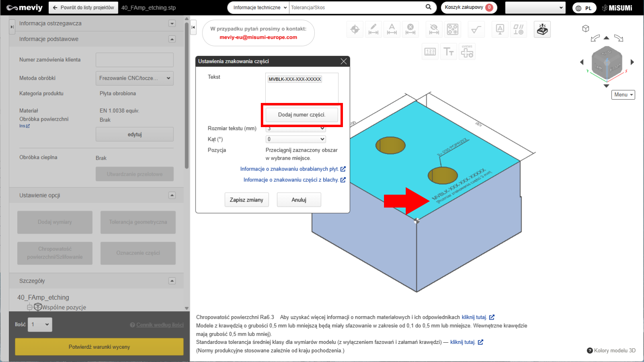Click the hide dimensions eye icon
The image size is (644, 362).
pos(434,29)
